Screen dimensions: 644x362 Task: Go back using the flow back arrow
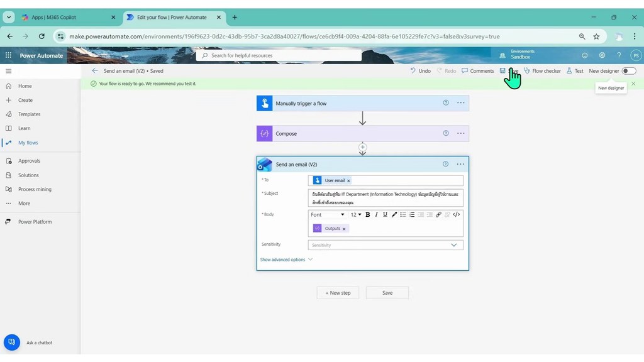click(95, 71)
